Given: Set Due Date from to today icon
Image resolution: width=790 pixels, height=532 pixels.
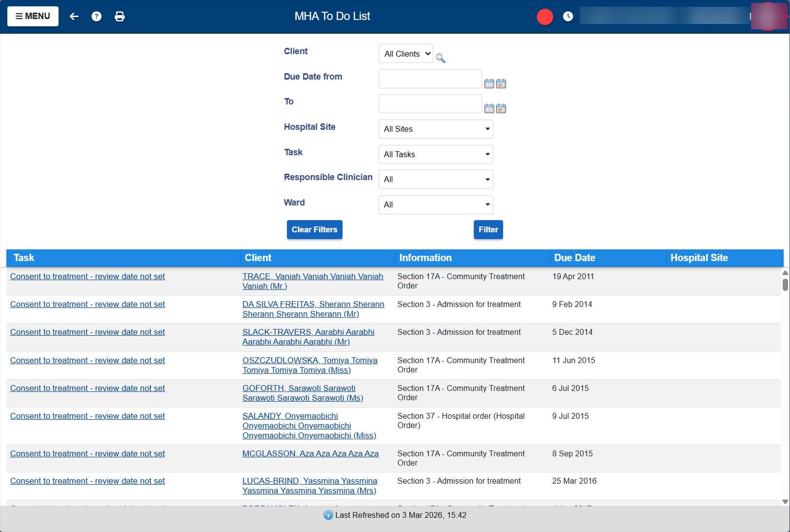Looking at the screenshot, I should (501, 83).
